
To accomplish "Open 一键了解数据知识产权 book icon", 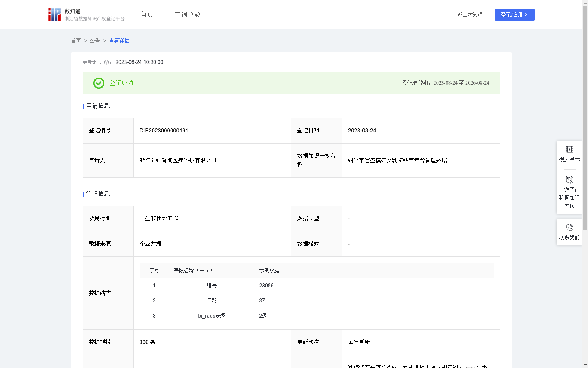I will click(569, 180).
